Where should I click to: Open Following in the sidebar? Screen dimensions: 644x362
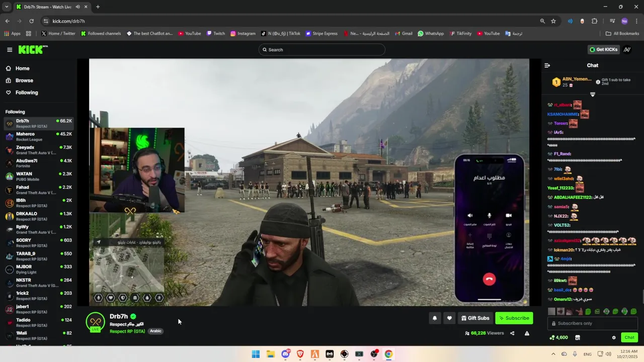[x=27, y=93]
